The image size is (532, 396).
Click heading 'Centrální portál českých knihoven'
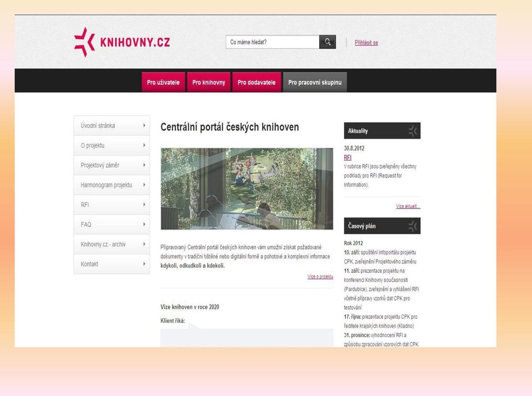click(x=229, y=127)
